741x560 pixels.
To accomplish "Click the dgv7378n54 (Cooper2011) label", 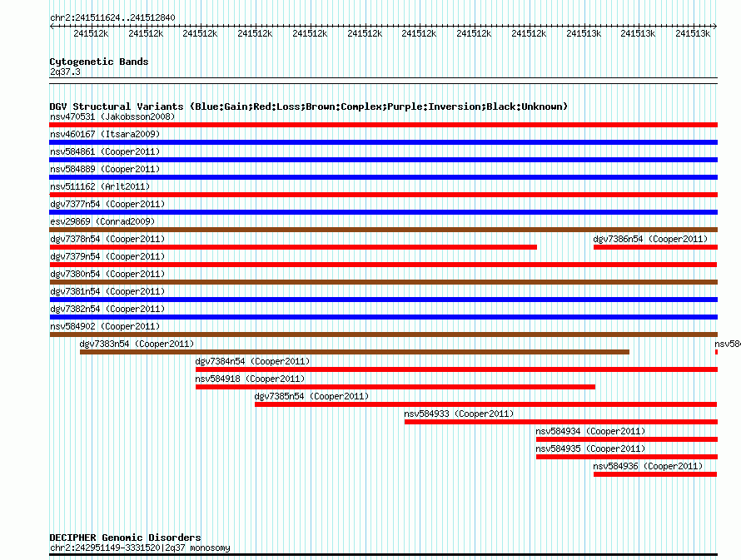I will [x=107, y=239].
